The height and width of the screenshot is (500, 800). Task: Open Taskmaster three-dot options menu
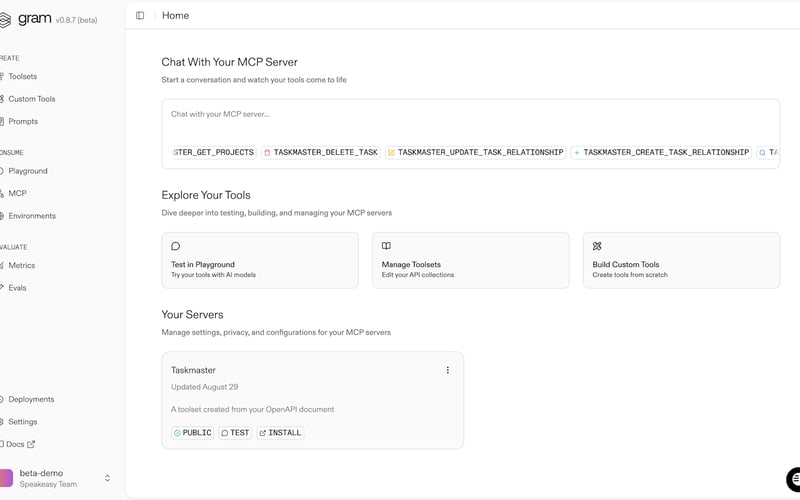(447, 370)
